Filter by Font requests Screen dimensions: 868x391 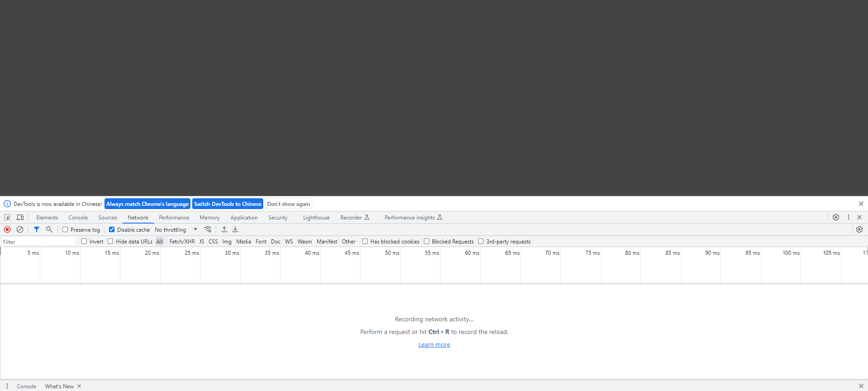point(261,242)
